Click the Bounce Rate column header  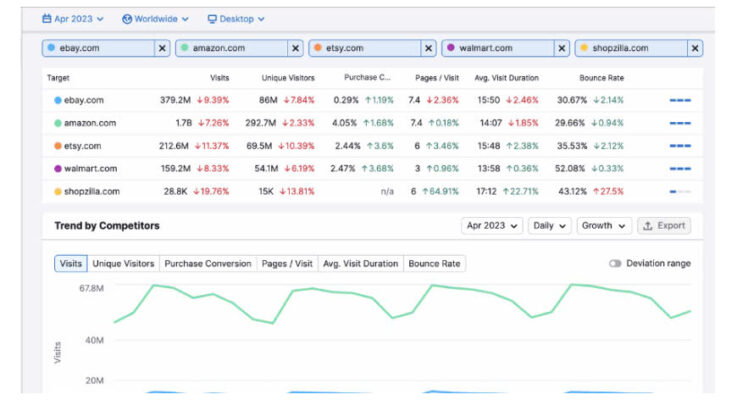point(601,78)
